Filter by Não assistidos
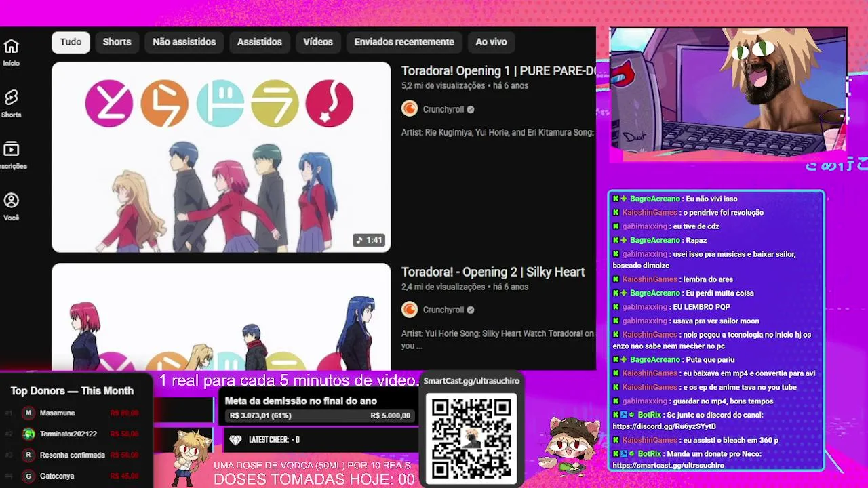868x488 pixels. pyautogui.click(x=184, y=42)
